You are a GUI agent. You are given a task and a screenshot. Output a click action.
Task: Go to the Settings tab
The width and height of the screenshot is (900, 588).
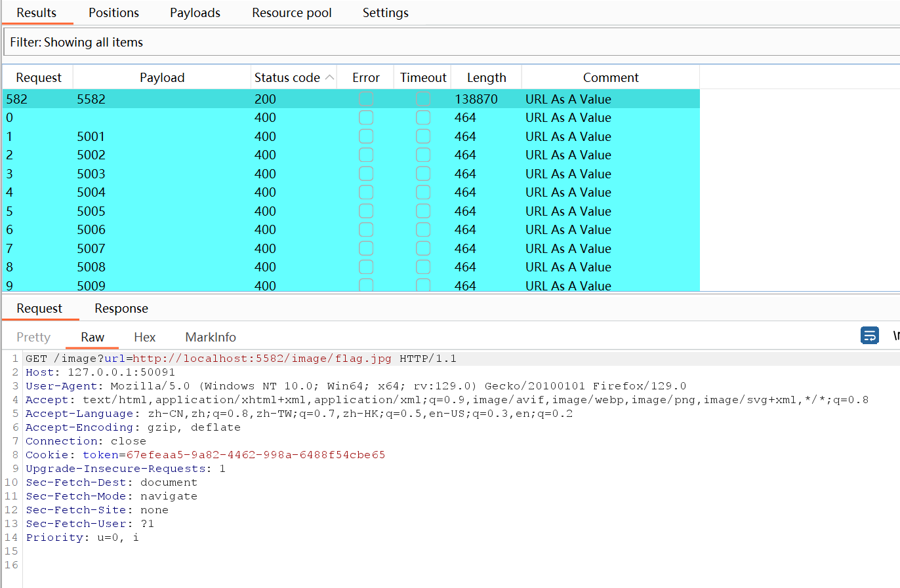coord(385,13)
